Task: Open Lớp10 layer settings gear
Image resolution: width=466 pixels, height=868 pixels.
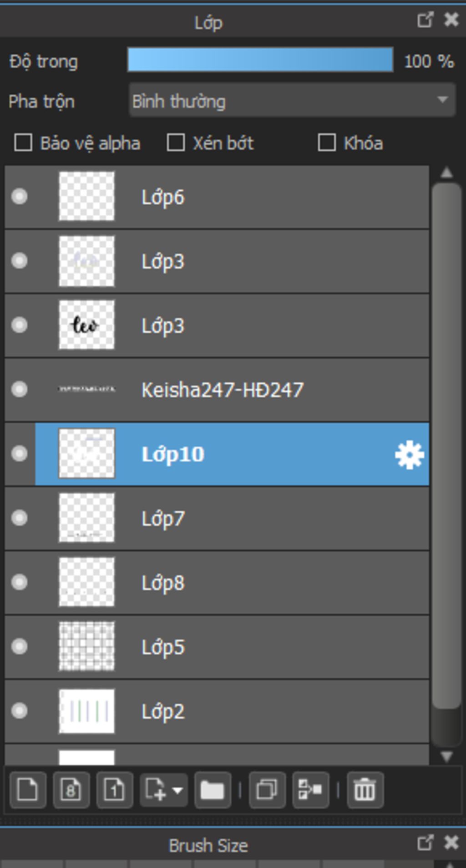Action: pos(410,454)
